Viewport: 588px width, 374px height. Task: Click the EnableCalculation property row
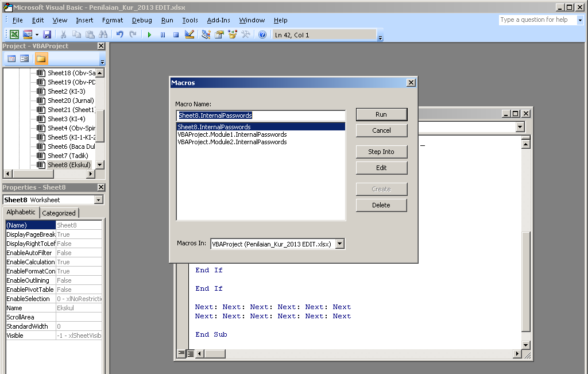coord(53,262)
